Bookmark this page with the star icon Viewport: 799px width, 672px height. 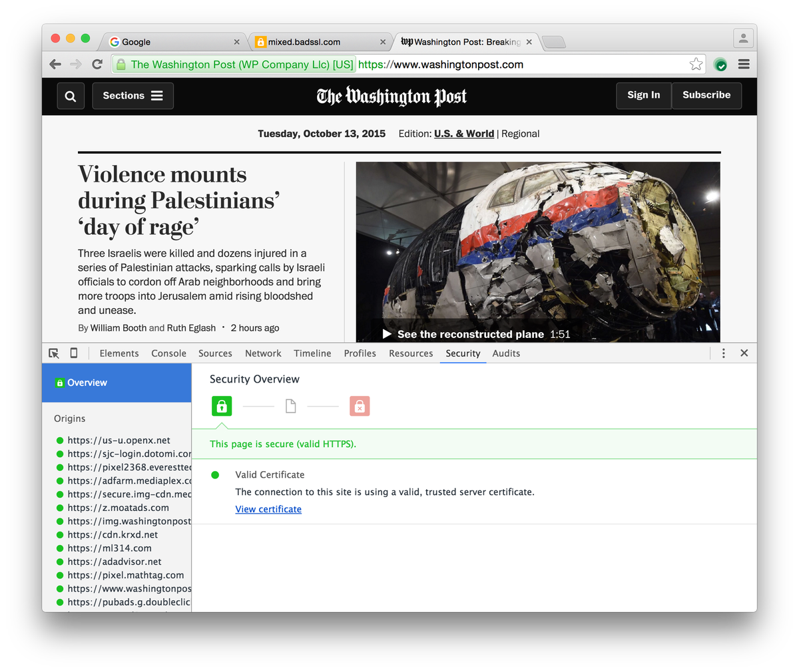pos(696,64)
